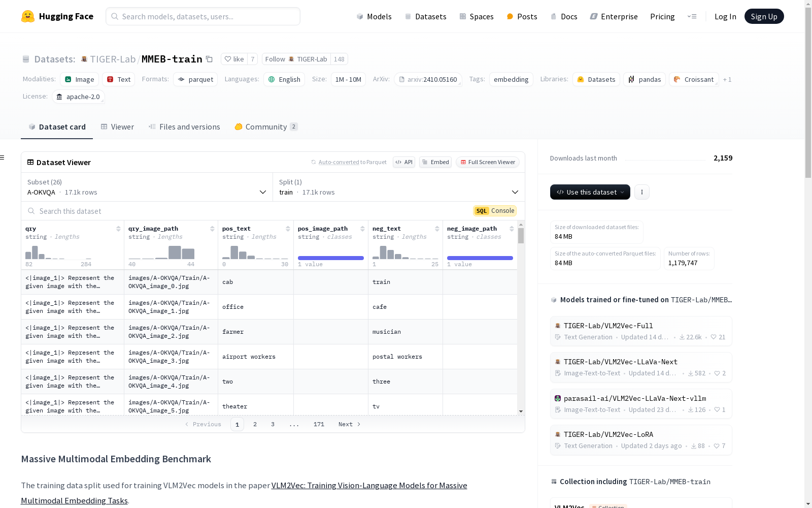Image resolution: width=812 pixels, height=508 pixels.
Task: Open Models in the top navigation
Action: coord(374,16)
